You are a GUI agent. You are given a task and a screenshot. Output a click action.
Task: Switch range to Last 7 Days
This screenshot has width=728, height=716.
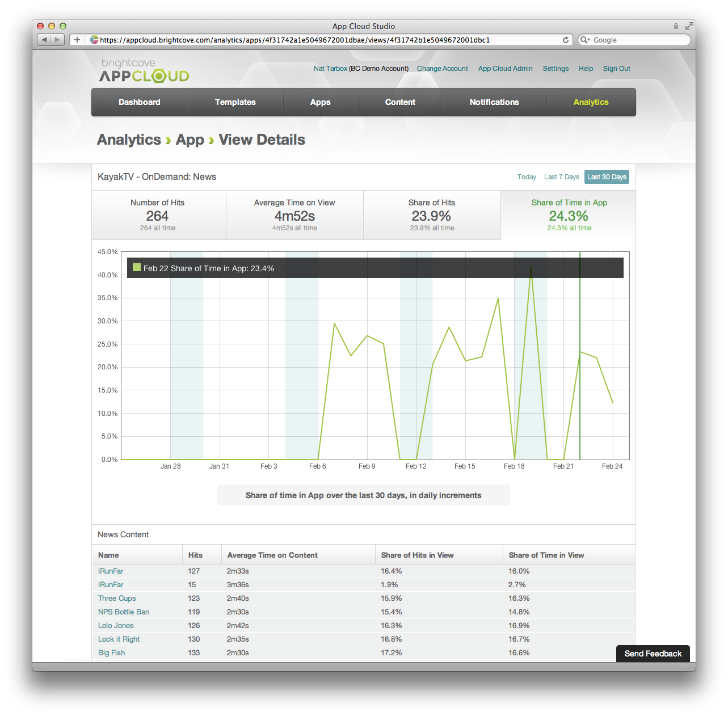[x=562, y=177]
